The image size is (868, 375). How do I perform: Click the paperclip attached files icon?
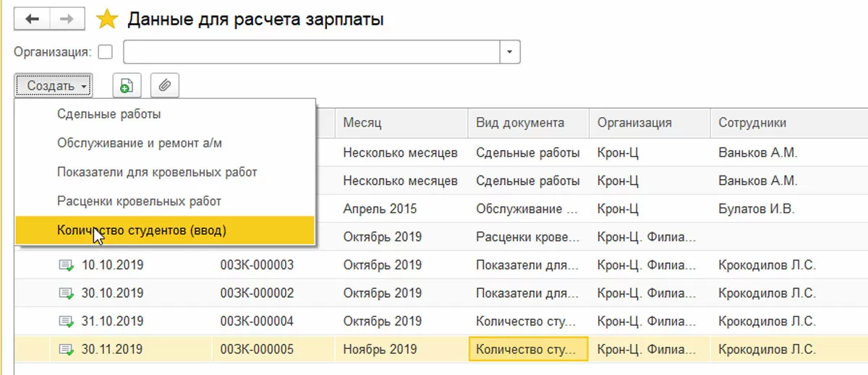165,86
